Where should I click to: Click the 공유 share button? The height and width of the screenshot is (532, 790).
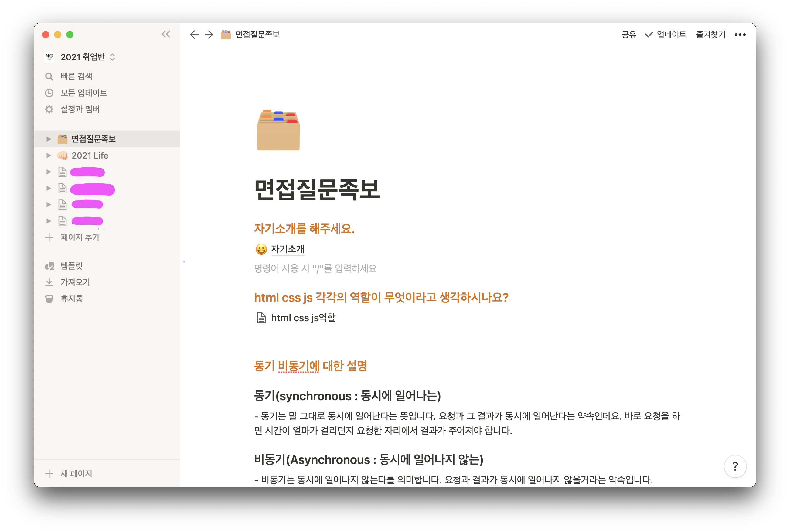628,35
